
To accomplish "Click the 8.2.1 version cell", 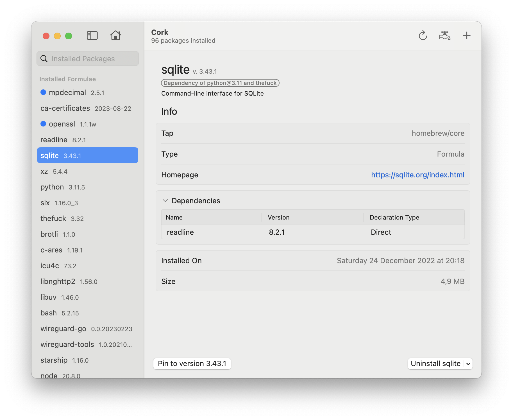I will click(277, 232).
